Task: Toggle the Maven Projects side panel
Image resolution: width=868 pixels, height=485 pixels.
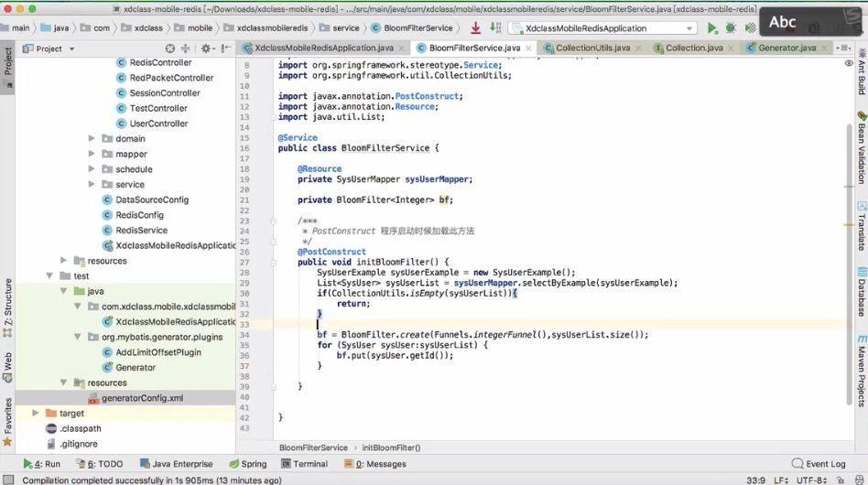Action: coord(861,371)
